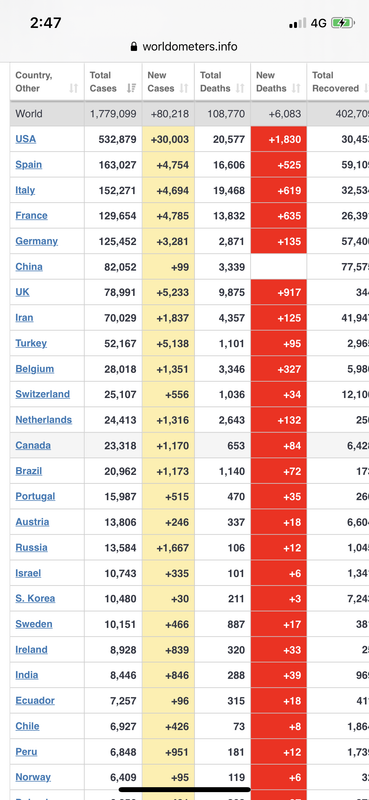Tap the worldometers.info address bar

pos(184,47)
